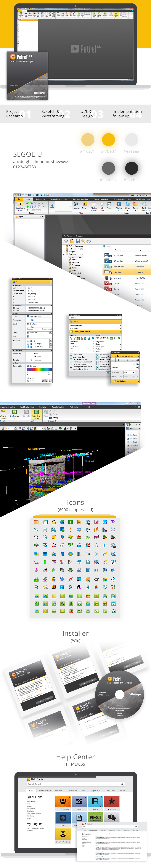Click the Release Notes link in Help nav
Viewport: 151px width, 868px height.
(72, 791)
